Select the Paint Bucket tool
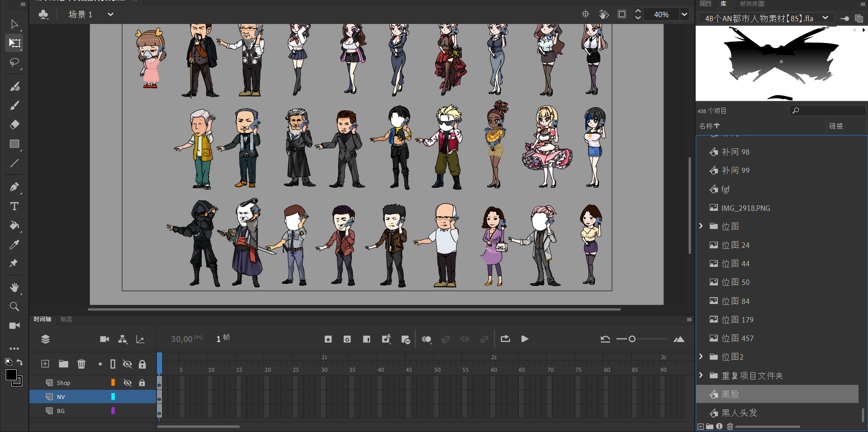 pyautogui.click(x=14, y=225)
